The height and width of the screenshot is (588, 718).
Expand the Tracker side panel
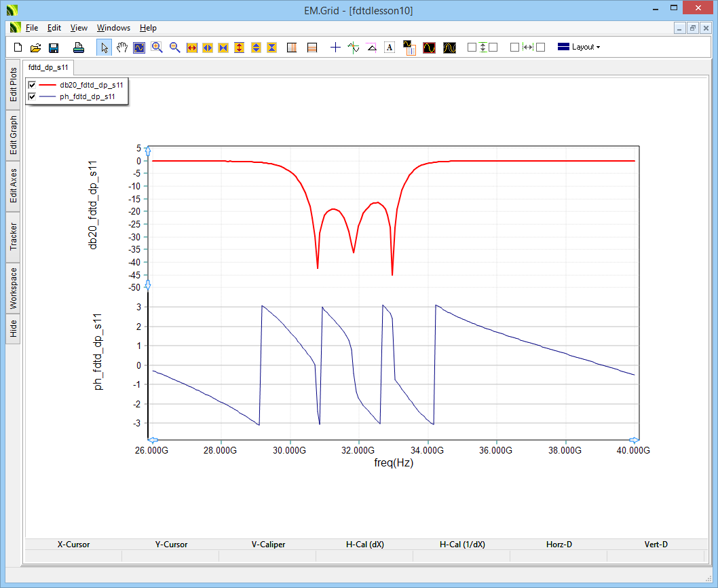pos(13,237)
